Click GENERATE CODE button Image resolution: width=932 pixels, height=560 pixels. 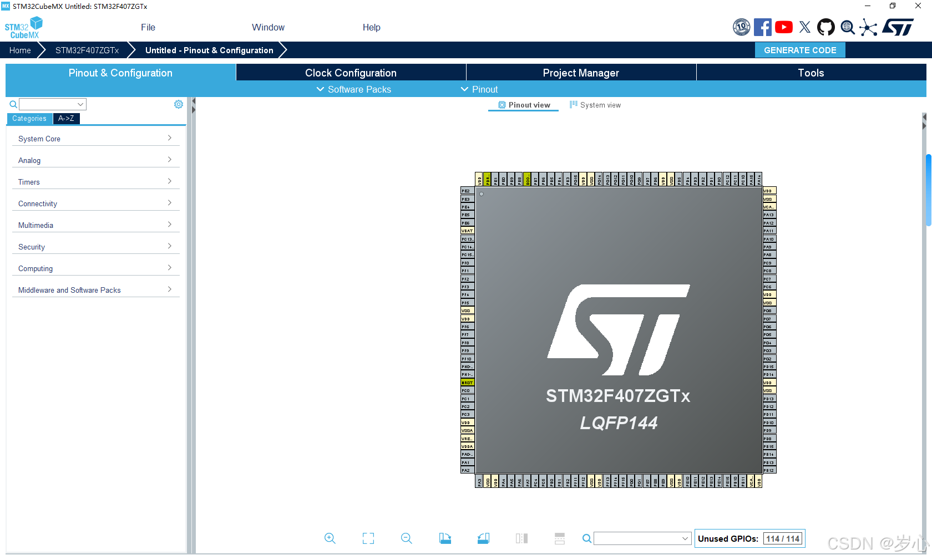(800, 50)
